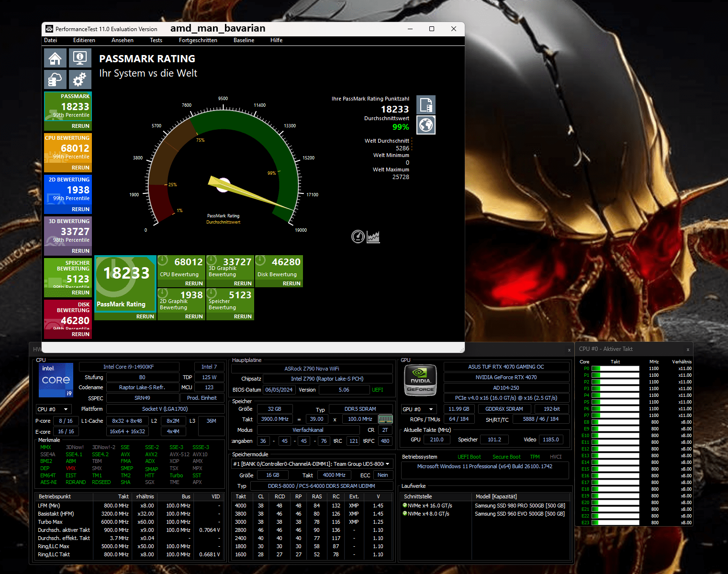728x574 pixels.
Task: Click the Samsung SSD 980 PRO 500GB entry
Action: [520, 506]
